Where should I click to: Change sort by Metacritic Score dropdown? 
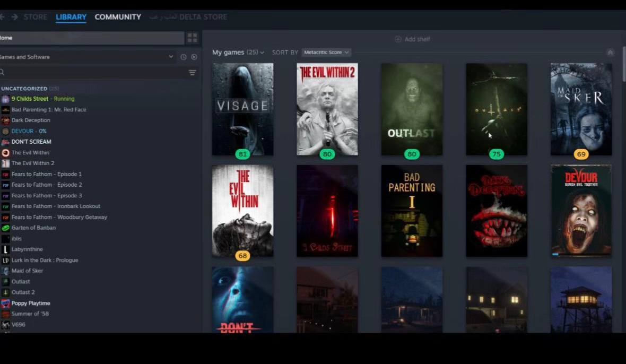click(326, 53)
